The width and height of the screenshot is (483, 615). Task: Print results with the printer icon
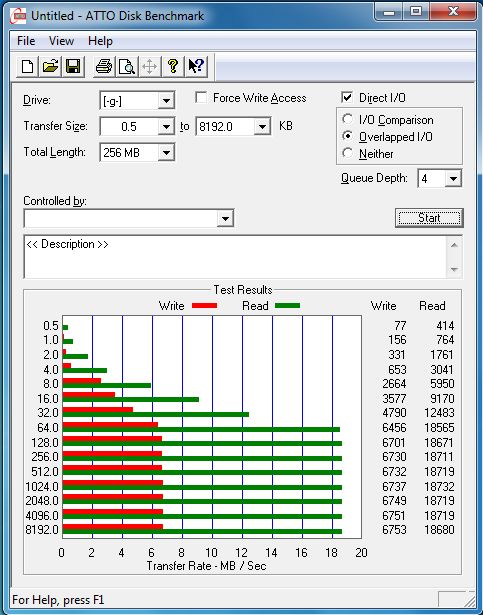[104, 66]
